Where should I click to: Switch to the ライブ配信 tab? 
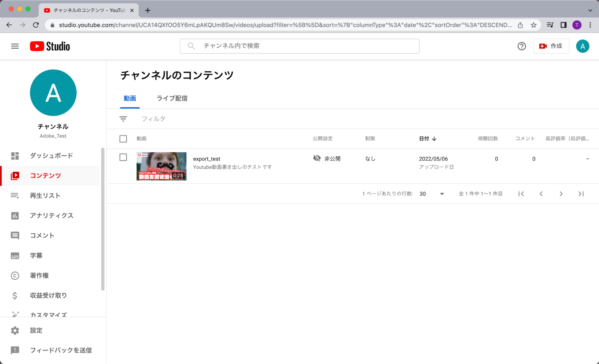tap(172, 98)
